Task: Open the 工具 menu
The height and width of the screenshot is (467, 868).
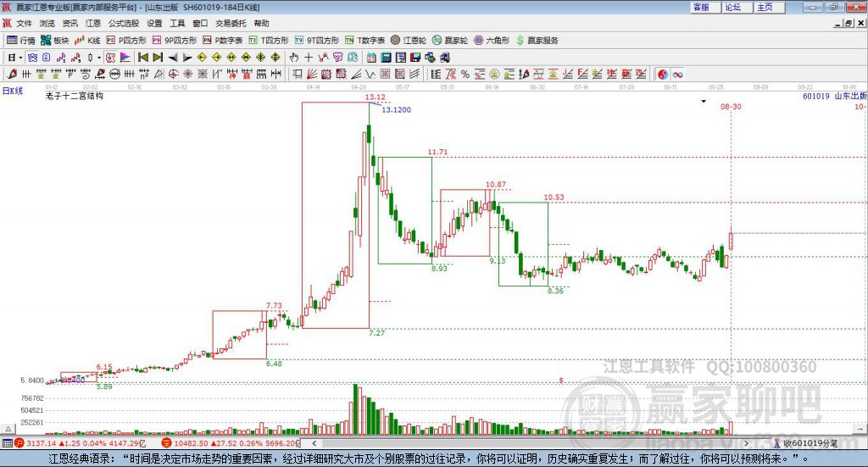Action: point(177,23)
